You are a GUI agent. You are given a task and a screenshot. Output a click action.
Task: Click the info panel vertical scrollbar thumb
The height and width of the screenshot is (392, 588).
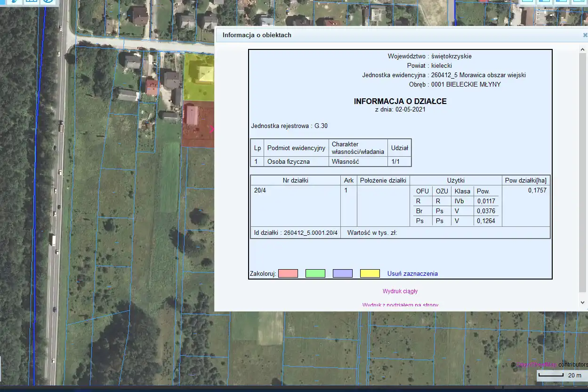[x=583, y=165]
